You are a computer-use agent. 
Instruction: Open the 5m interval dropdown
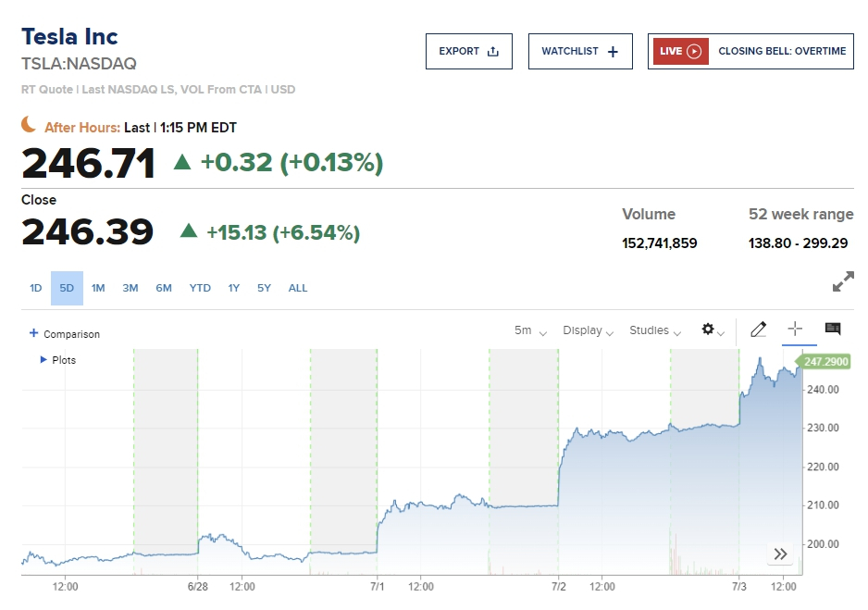point(530,330)
